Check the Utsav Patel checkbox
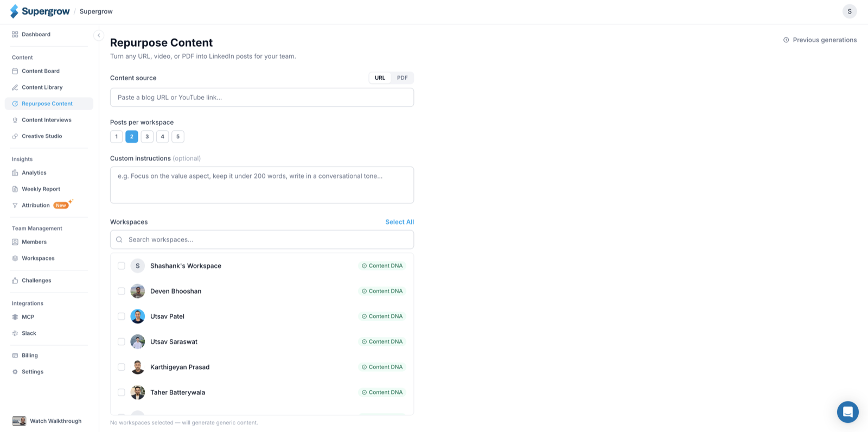The image size is (868, 432). (122, 316)
